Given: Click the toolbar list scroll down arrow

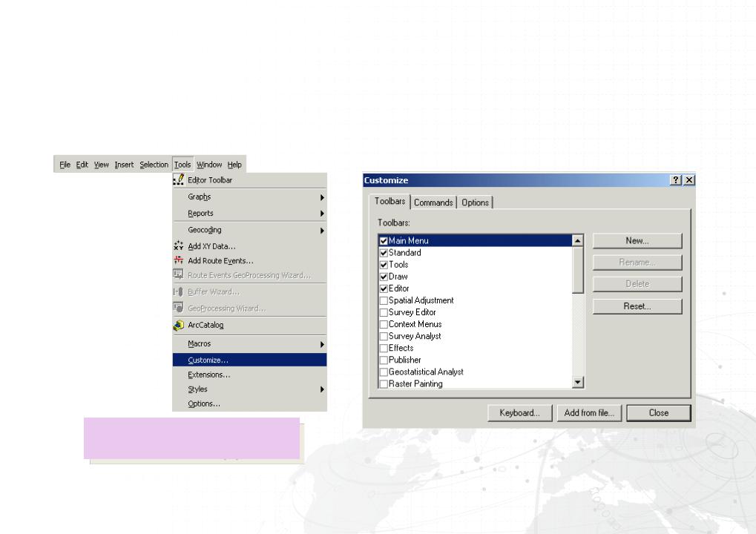Looking at the screenshot, I should [578, 383].
